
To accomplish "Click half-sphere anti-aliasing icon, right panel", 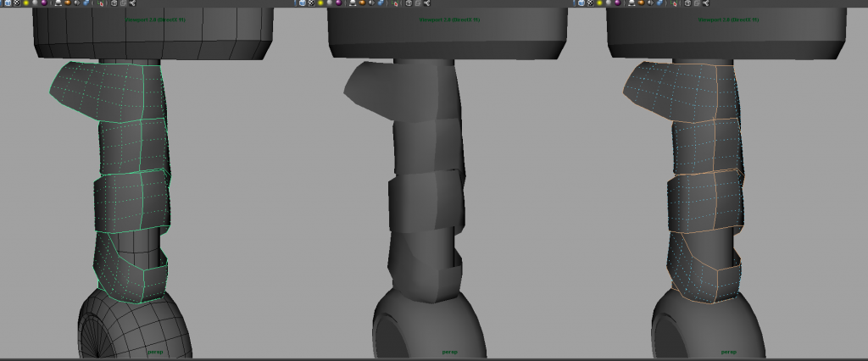I will pos(650,3).
